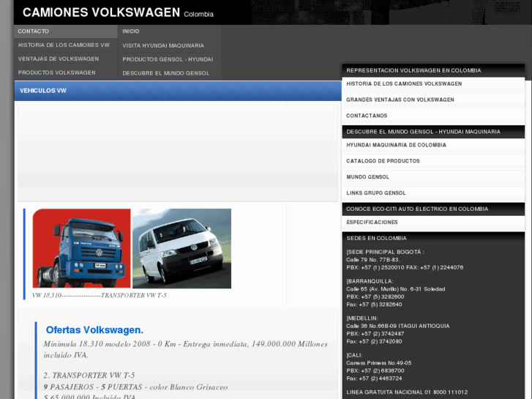Open the CONTACTO menu item
532x399 pixels.
click(65, 31)
